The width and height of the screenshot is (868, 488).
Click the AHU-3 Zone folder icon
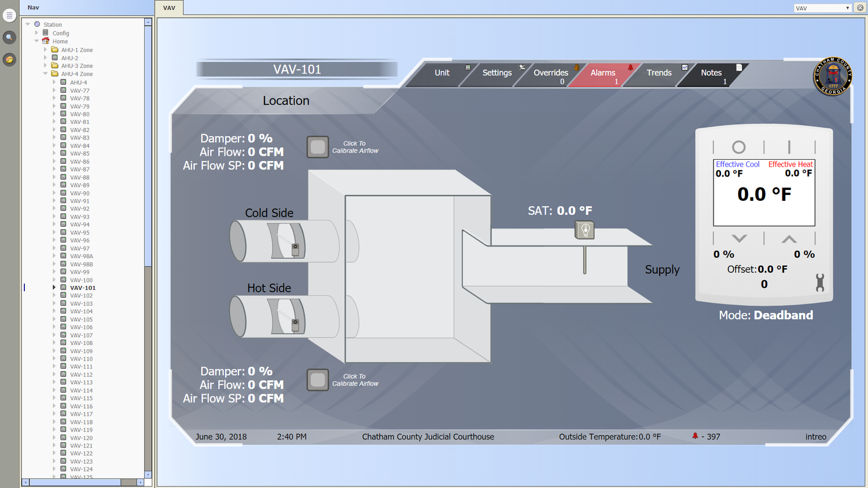pos(54,65)
